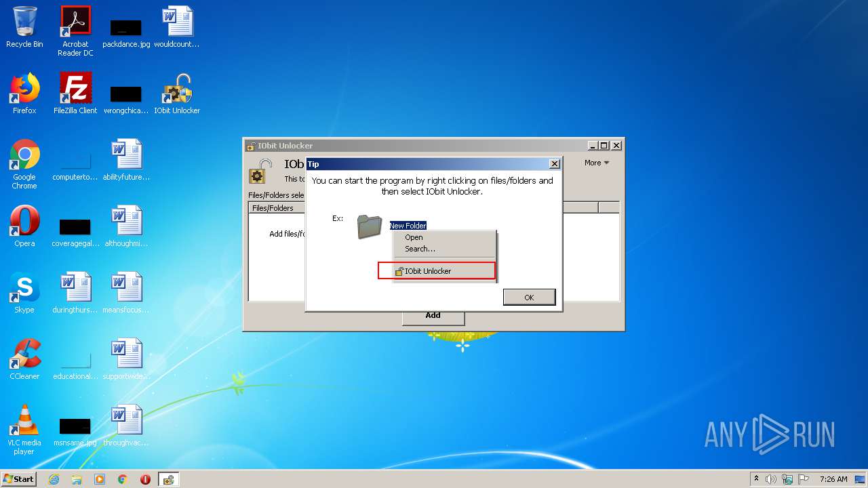Launch VLC media player shortcut
The width and height of the screenshot is (868, 488).
24,430
